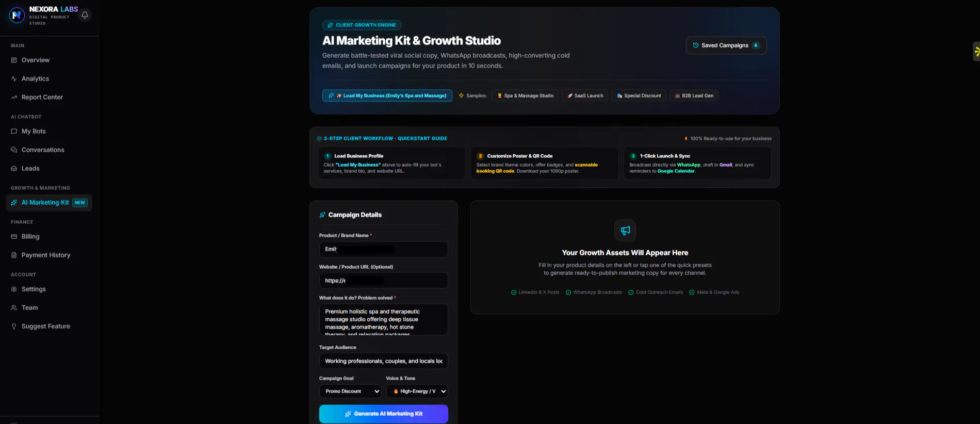This screenshot has height=424, width=980.
Task: Click the Report Center trend icon
Action: tap(14, 97)
